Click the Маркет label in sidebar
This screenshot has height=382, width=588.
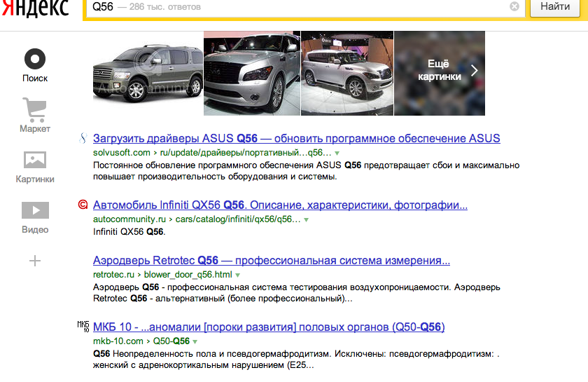pyautogui.click(x=35, y=128)
